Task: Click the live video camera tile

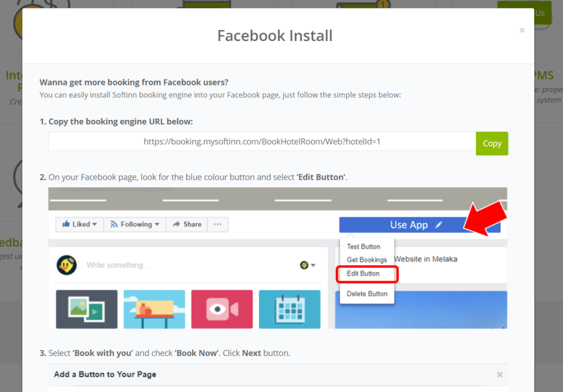Action: click(x=222, y=309)
